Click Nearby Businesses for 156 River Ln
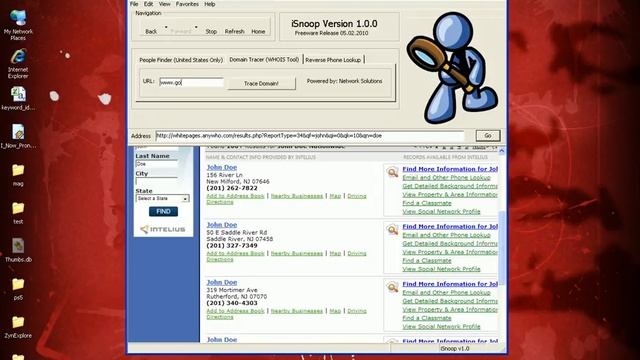This screenshot has width=640, height=360. 297,196
